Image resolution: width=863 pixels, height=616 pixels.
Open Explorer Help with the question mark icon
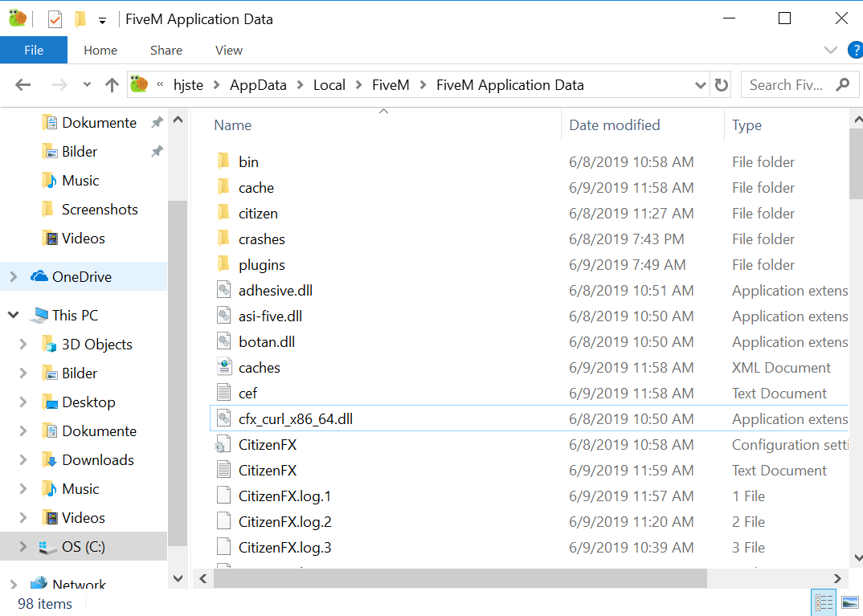tap(855, 50)
